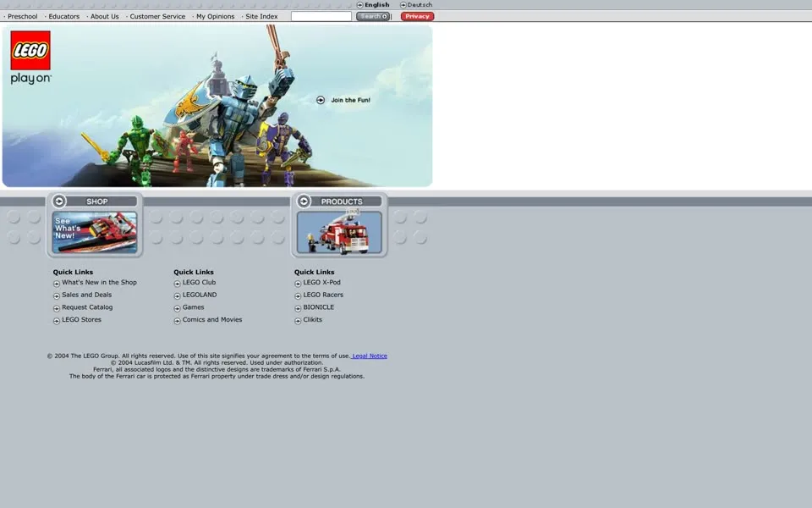Click the search text field
812x508 pixels.
321,16
